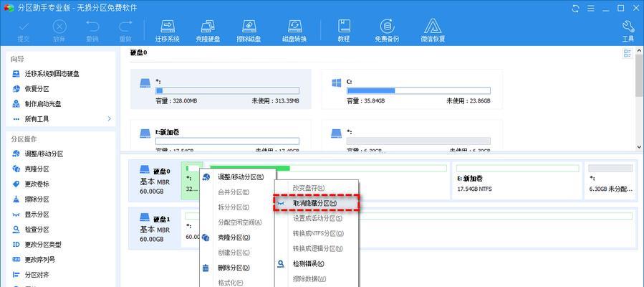Image resolution: width=644 pixels, height=287 pixels.
Task: Expand 所有工具 using its chevron arrow
Action: [x=110, y=119]
